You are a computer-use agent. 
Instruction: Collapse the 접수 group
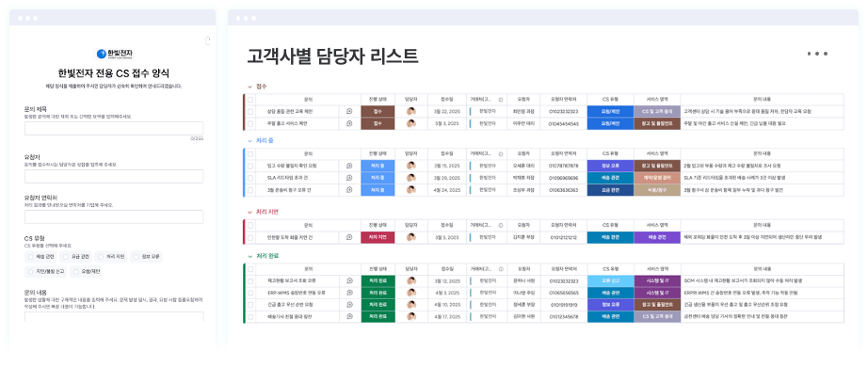[x=249, y=87]
